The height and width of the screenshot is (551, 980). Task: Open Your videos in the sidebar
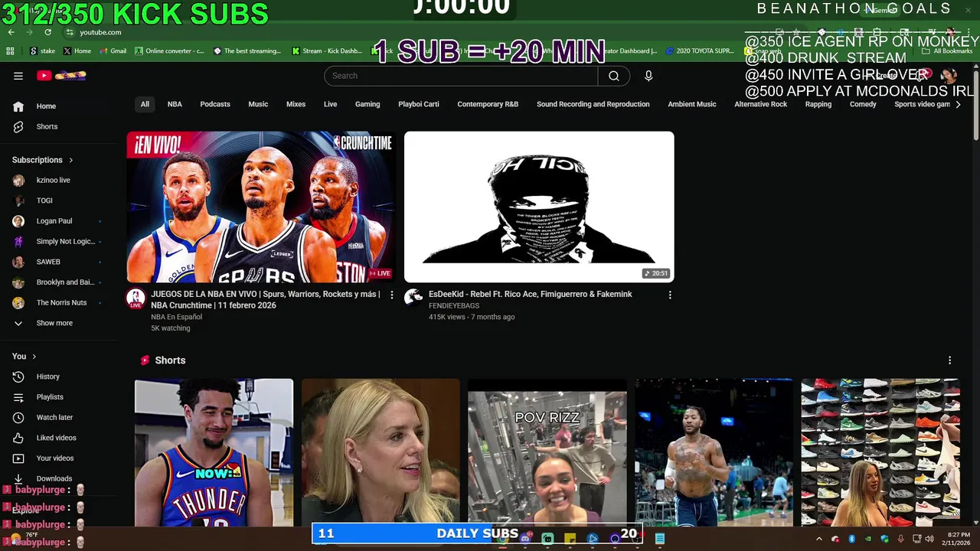(59, 458)
